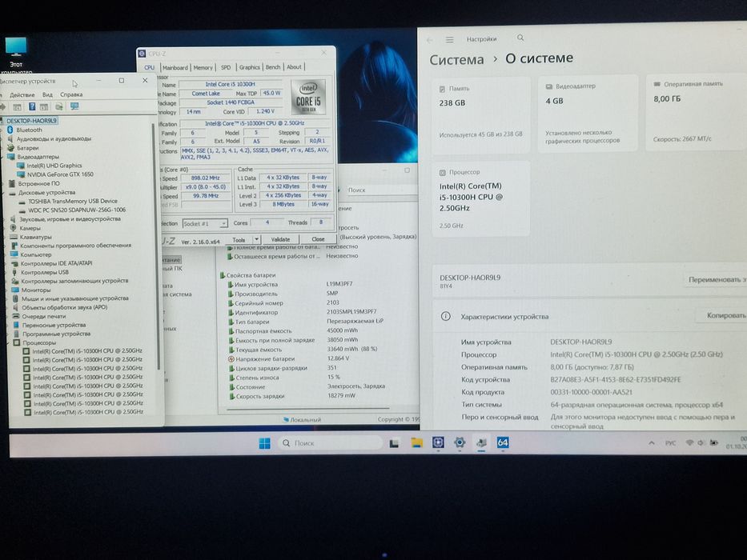Switch to the SPD tab in CPU-Z
Image resolution: width=747 pixels, height=560 pixels.
tap(226, 68)
